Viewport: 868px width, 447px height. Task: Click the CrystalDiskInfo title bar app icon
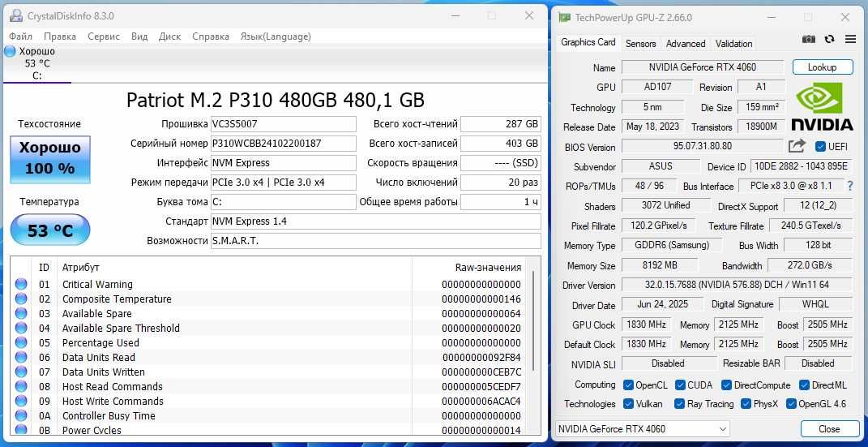point(16,16)
